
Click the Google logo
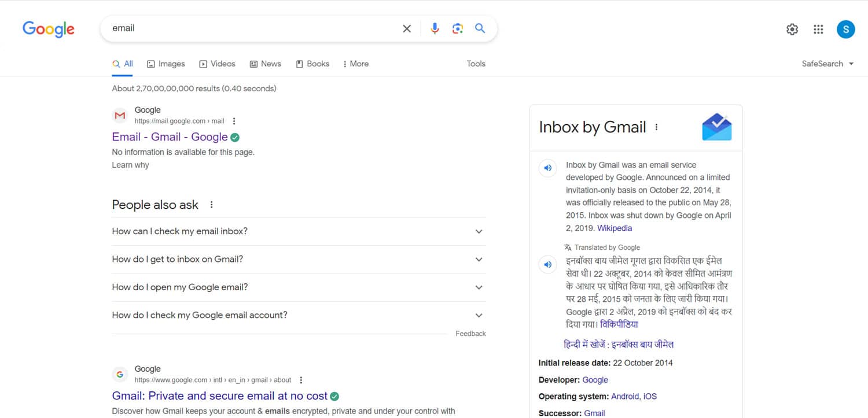click(49, 29)
